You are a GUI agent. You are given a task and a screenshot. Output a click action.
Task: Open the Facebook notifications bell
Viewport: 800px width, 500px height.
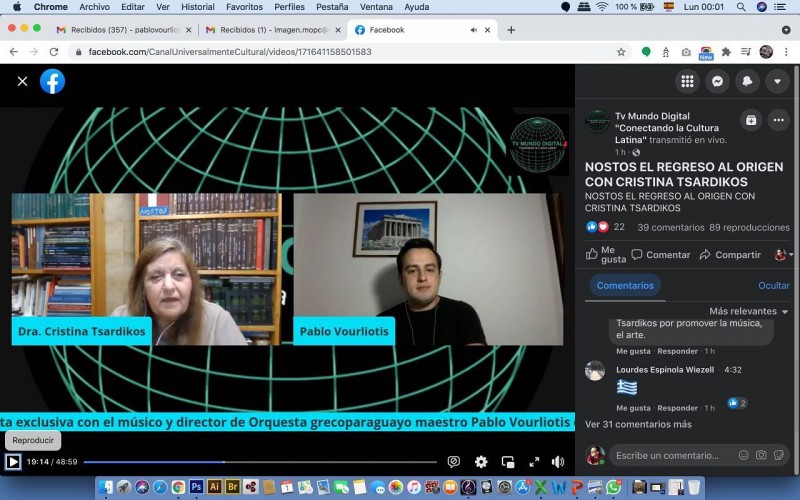[x=747, y=82]
